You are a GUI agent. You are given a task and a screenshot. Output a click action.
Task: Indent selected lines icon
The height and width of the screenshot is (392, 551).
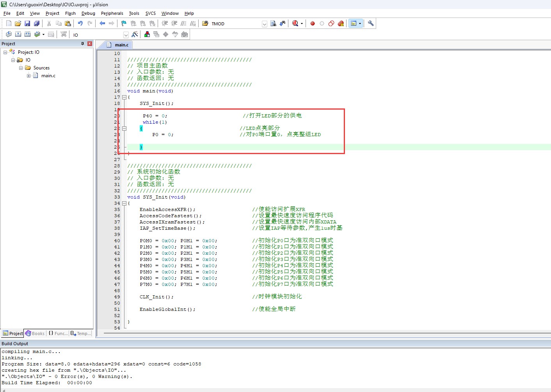point(165,23)
